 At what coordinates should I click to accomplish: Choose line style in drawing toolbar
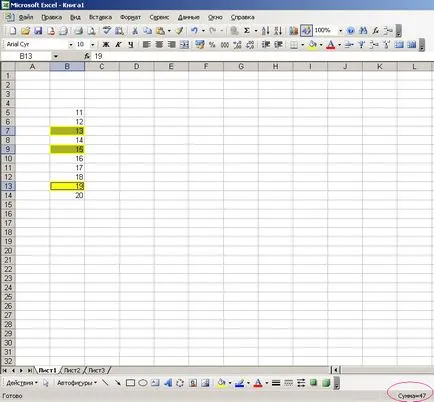276,383
